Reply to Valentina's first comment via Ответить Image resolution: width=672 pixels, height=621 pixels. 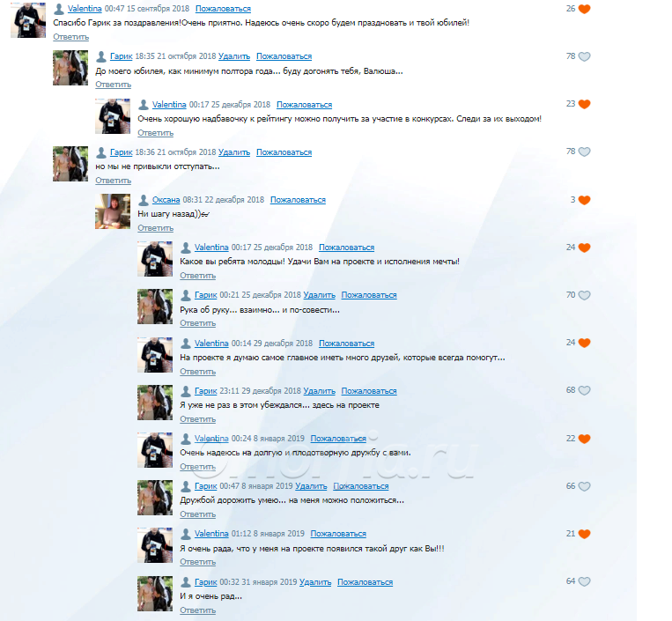pos(70,37)
